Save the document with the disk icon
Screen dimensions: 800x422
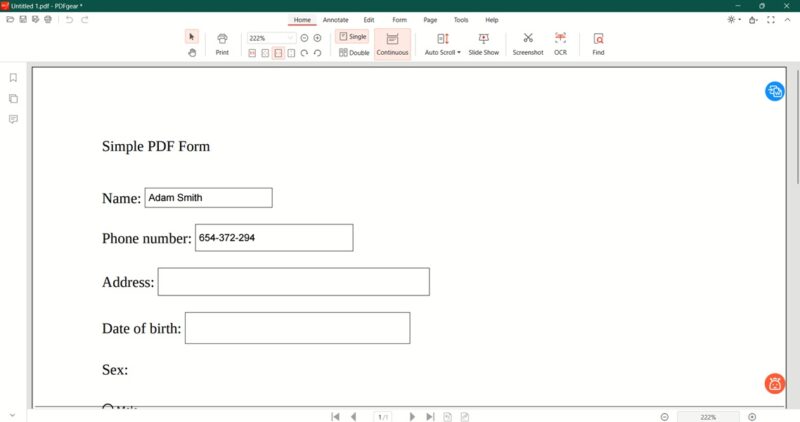[x=23, y=19]
